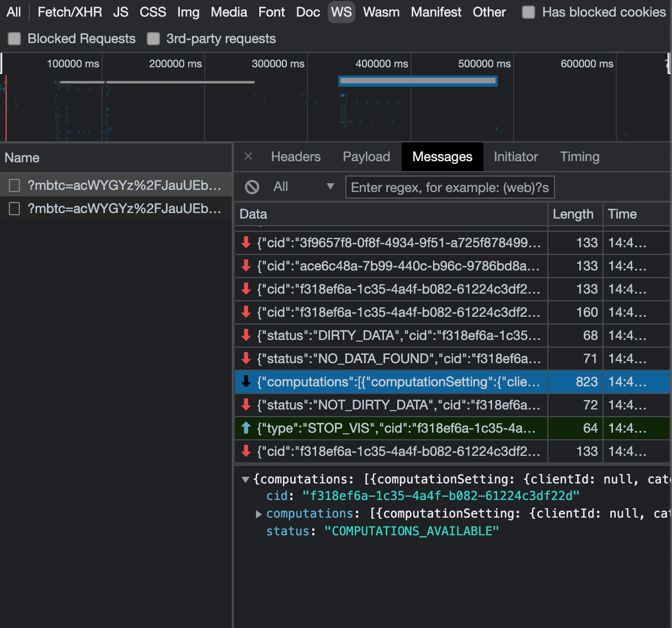
Task: Enable the Has blocked cookies checkbox
Action: [x=529, y=12]
